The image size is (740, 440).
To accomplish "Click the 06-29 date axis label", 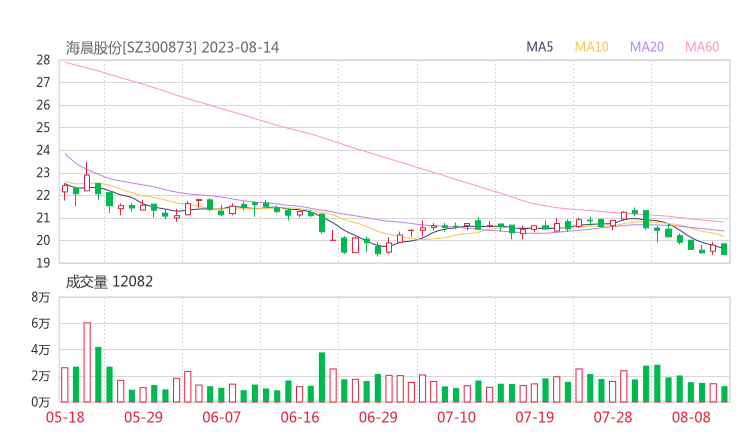I will 378,417.
